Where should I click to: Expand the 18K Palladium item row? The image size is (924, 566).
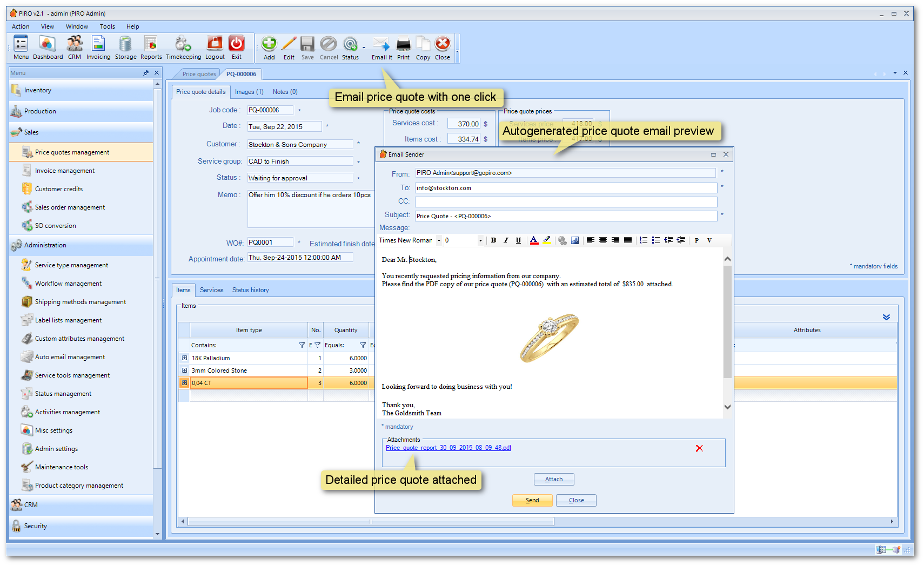184,358
